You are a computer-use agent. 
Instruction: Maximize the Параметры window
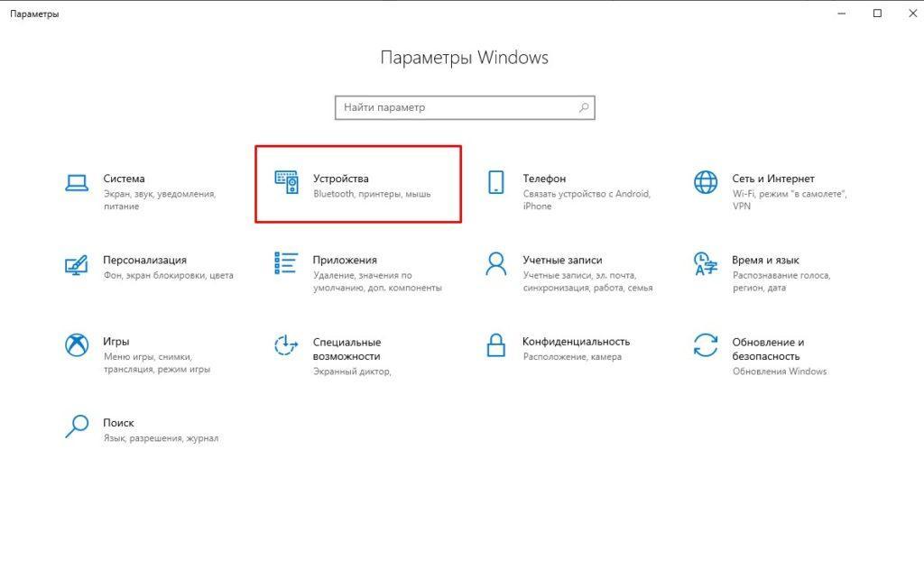point(877,14)
